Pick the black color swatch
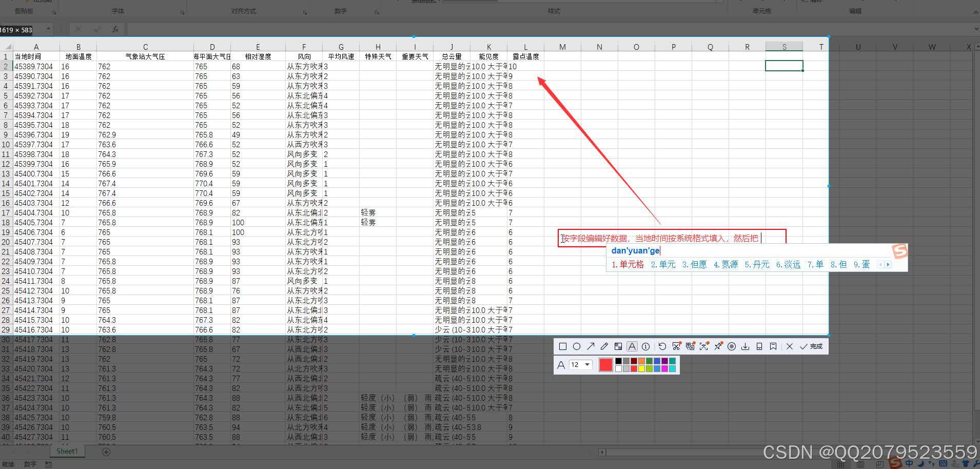The width and height of the screenshot is (980, 469). click(x=618, y=361)
